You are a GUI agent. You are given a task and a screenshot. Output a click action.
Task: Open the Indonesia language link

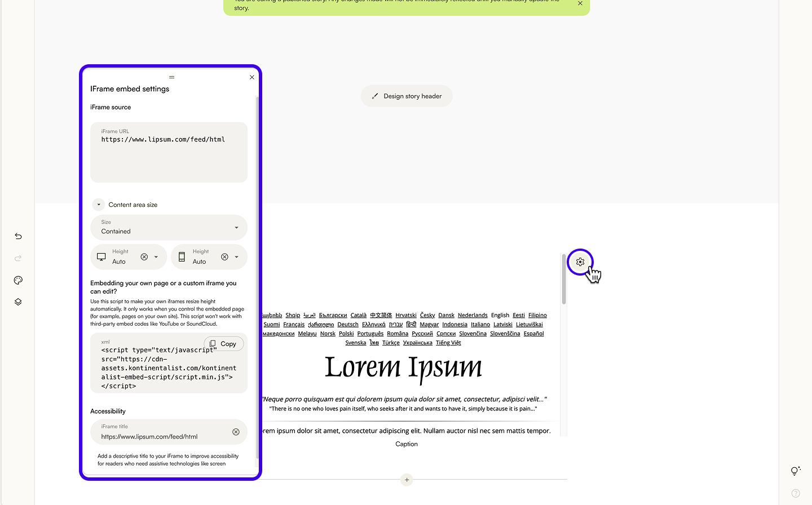tap(454, 325)
